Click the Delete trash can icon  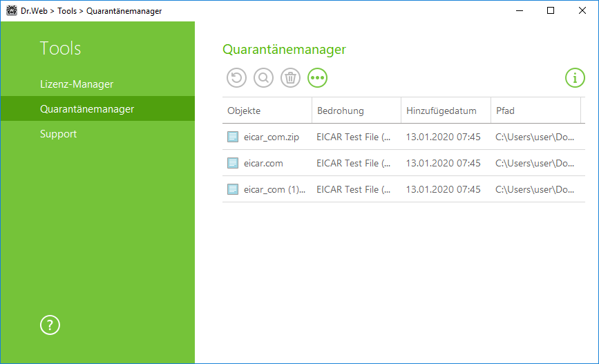[290, 78]
